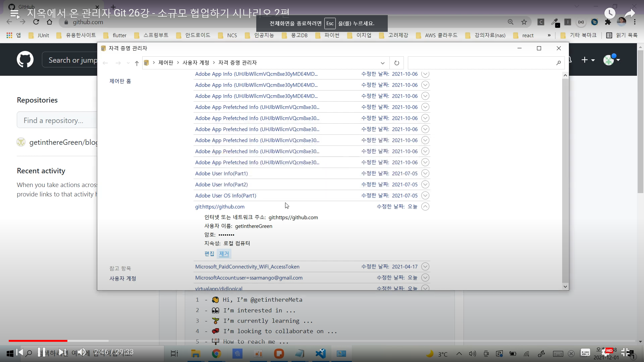The height and width of the screenshot is (362, 644).
Task: Open the Chrome three-dot menu
Action: (x=635, y=22)
